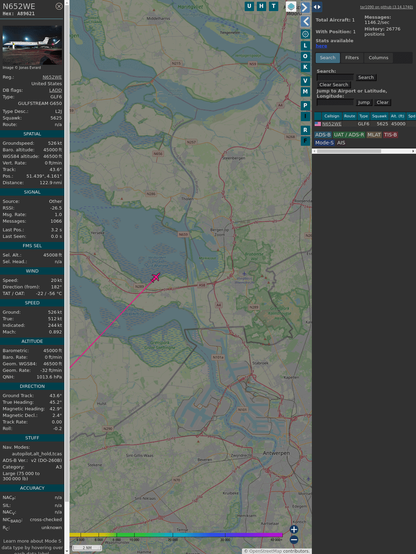Click the Clear Search button
The height and width of the screenshot is (554, 416).
pyautogui.click(x=334, y=85)
